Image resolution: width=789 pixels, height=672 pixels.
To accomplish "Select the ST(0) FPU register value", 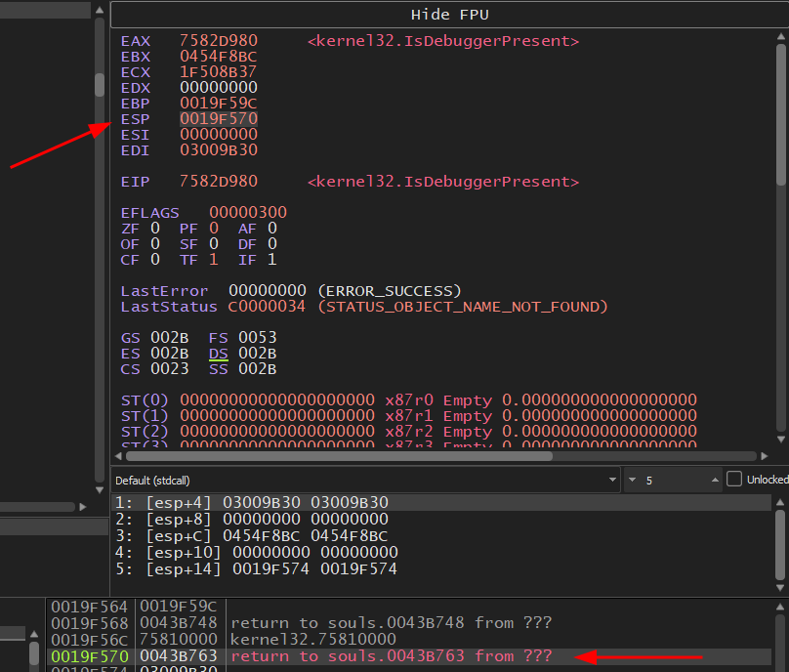I will pos(276,400).
